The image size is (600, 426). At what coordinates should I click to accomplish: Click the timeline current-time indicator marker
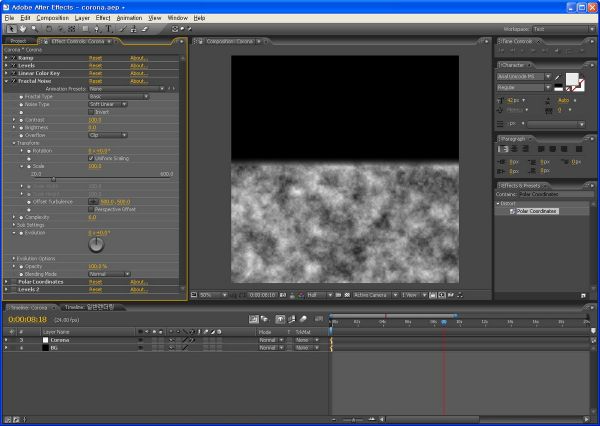[444, 323]
